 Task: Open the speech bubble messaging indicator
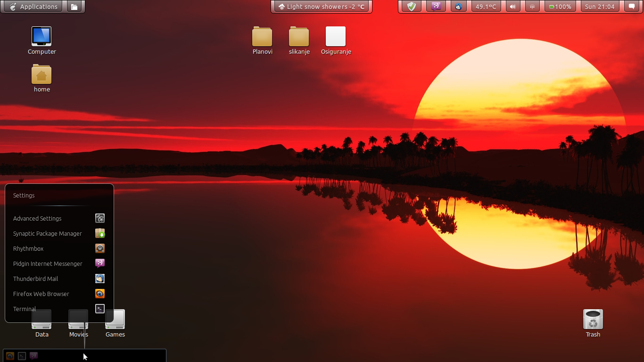tap(632, 7)
